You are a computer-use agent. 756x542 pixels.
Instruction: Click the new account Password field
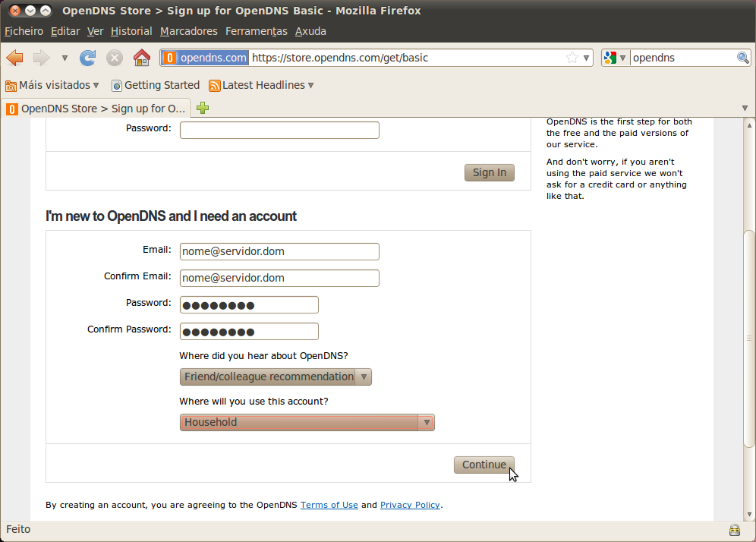pyautogui.click(x=249, y=304)
